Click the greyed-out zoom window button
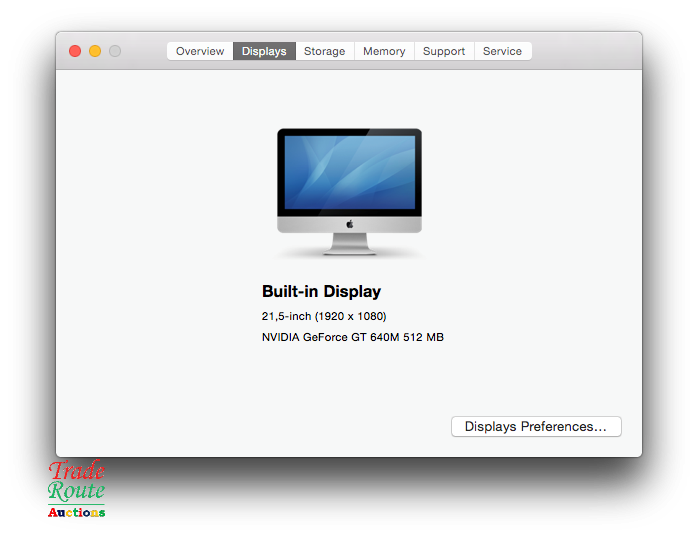The height and width of the screenshot is (537, 698). (x=115, y=51)
